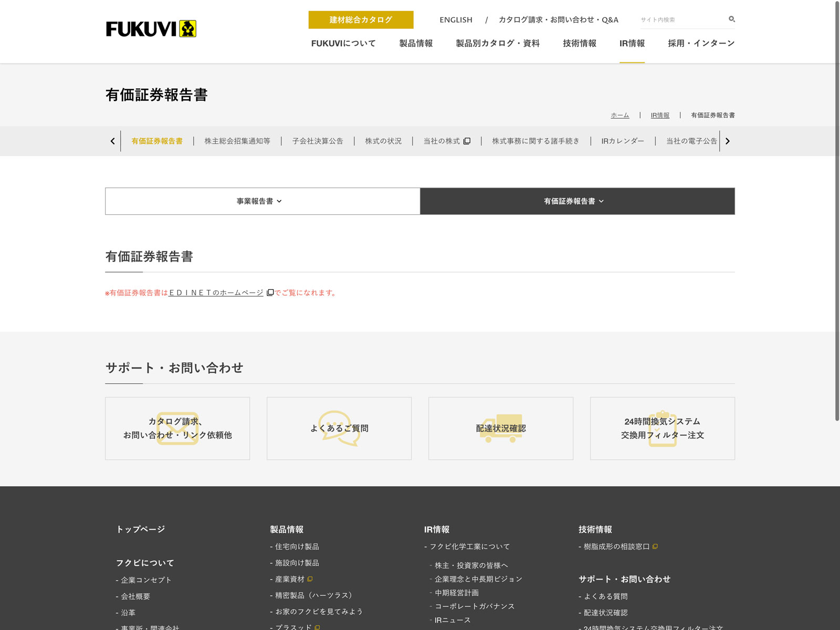This screenshot has width=840, height=630.
Task: Open 24時間換気システム filter order card
Action: pos(663,428)
